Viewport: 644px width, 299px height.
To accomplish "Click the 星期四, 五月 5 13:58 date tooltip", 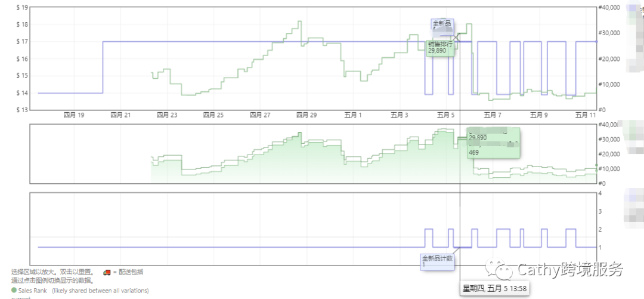I will (494, 288).
